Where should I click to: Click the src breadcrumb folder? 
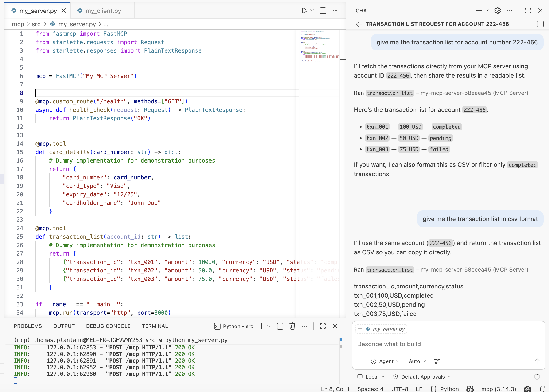[x=36, y=24]
